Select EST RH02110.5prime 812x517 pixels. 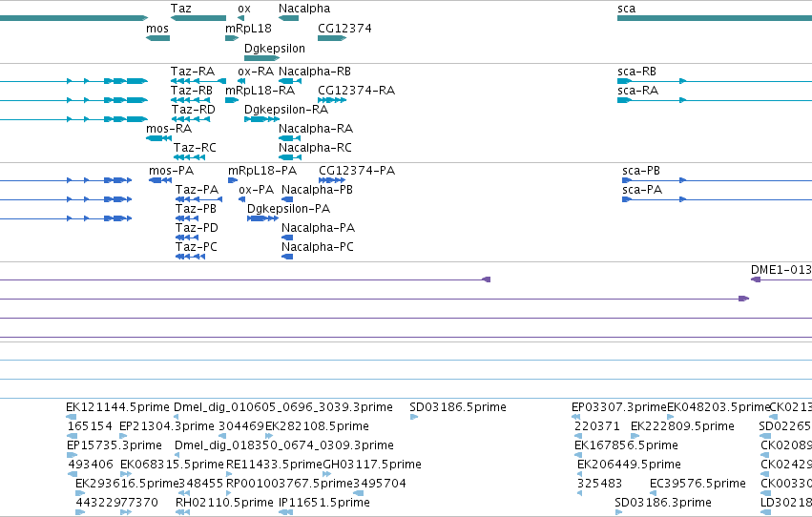[x=182, y=512]
